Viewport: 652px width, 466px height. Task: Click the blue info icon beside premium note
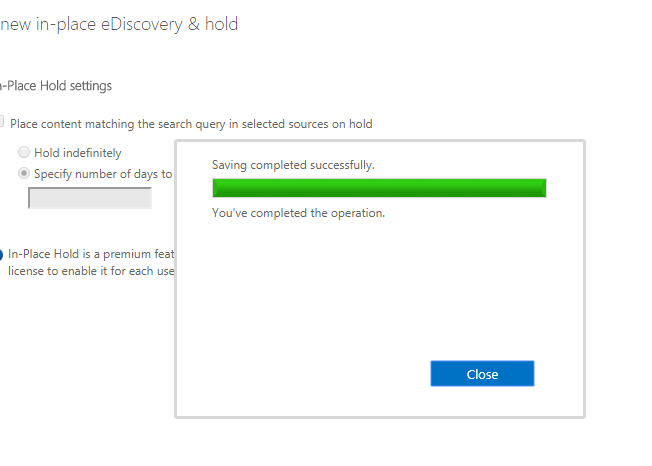point(1,254)
